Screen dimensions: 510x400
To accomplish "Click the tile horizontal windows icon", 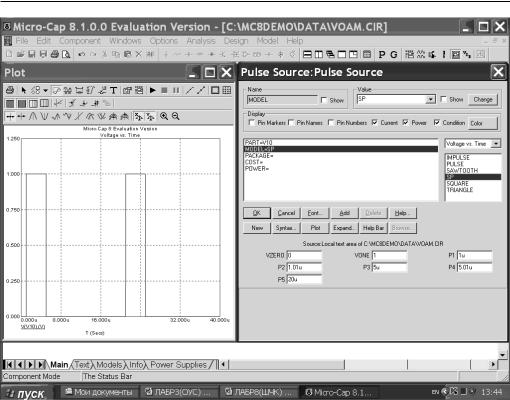I will (307, 54).
